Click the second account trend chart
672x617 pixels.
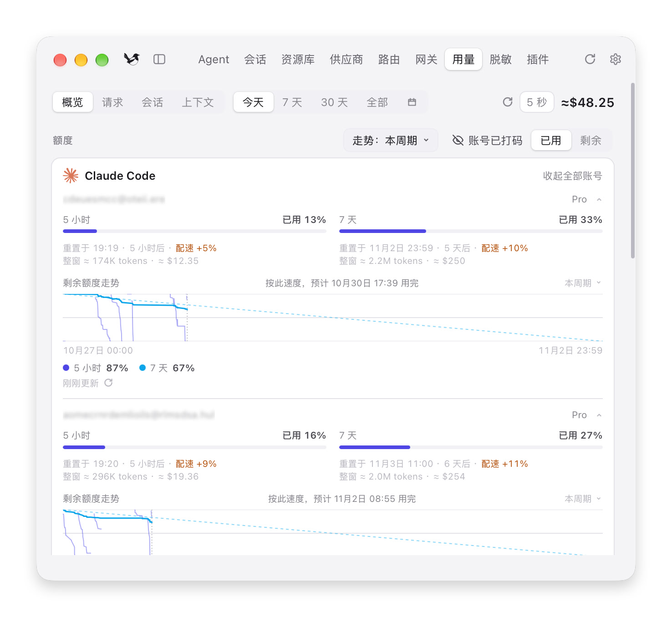[x=333, y=532]
